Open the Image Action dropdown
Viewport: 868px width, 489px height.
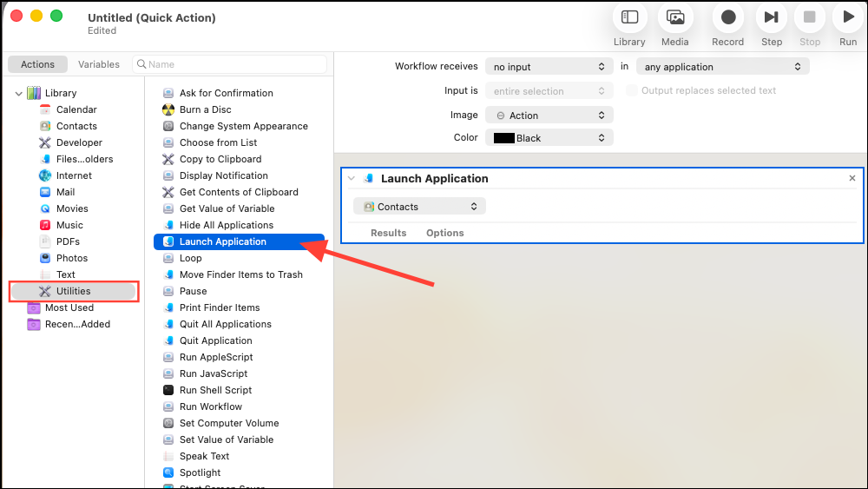click(x=549, y=116)
